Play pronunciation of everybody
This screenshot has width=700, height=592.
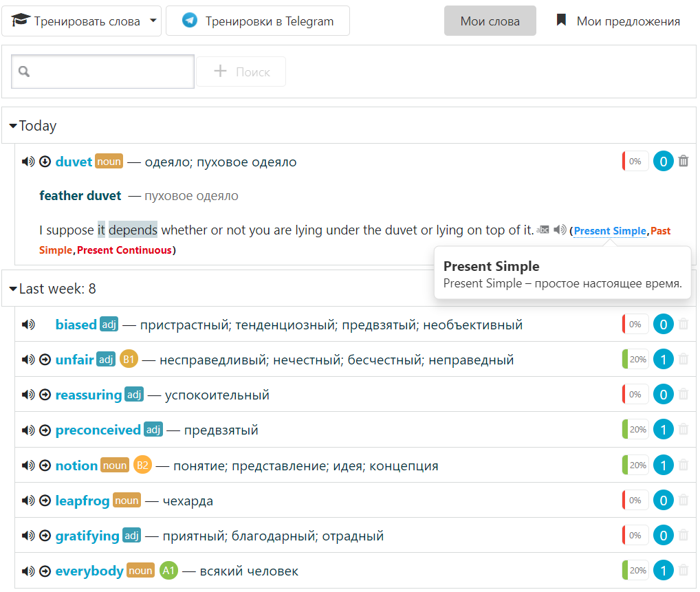pyautogui.click(x=28, y=571)
